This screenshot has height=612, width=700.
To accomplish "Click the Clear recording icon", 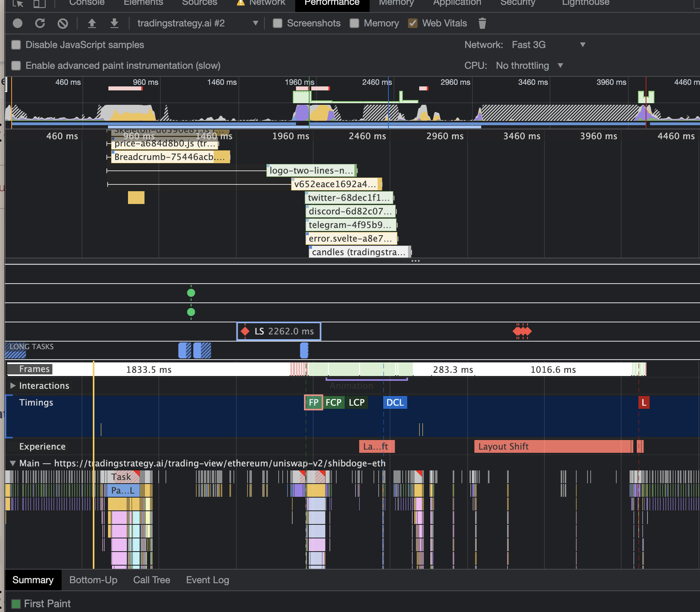I will [63, 23].
